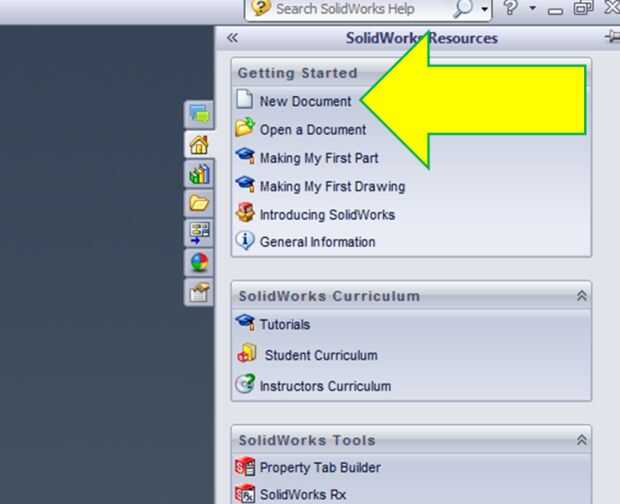Viewport: 620px width, 504px height.
Task: Open the File Explorer folder tab
Action: [199, 203]
